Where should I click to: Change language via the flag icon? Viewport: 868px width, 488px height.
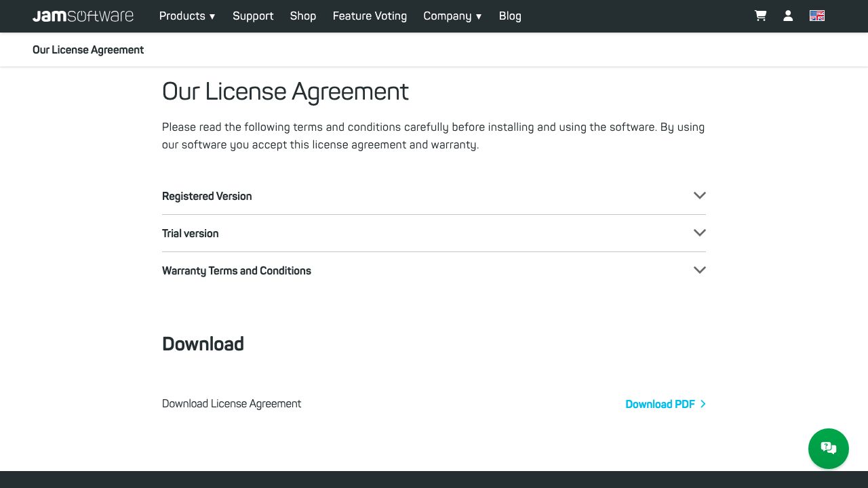[817, 16]
